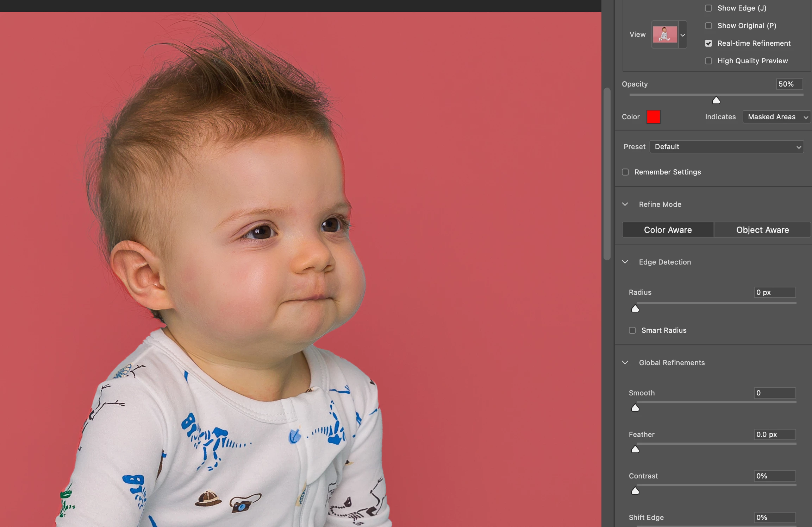This screenshot has height=527, width=812.
Task: Turn on High Quality Preview
Action: (x=708, y=61)
